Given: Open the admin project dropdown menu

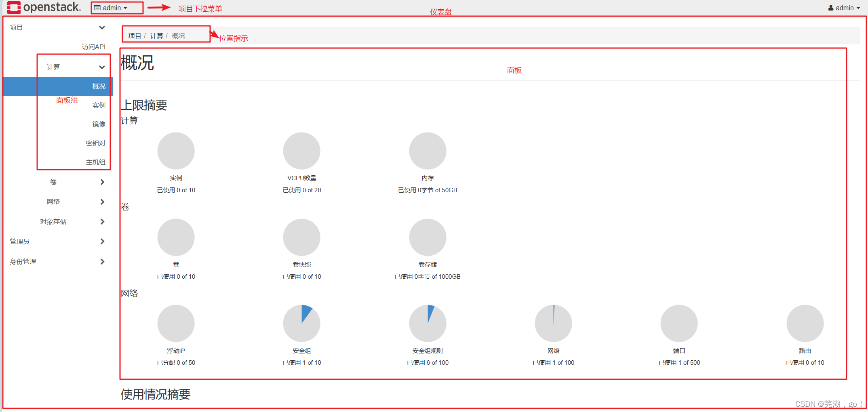Looking at the screenshot, I should click(x=116, y=7).
